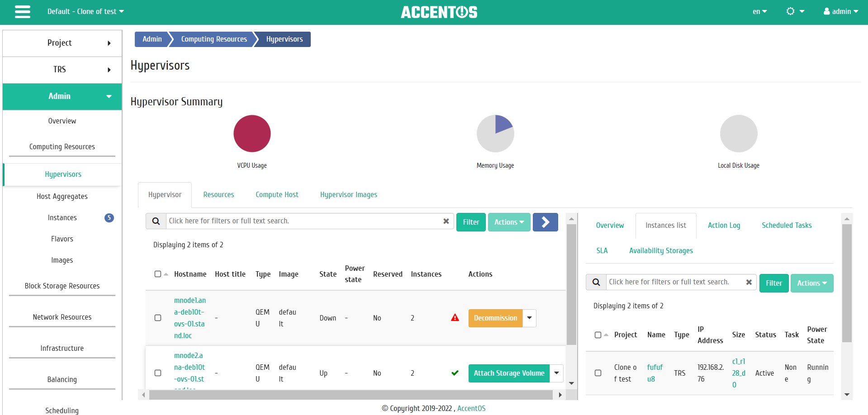Click the Attach Storage Volume button
This screenshot has width=868, height=415.
(x=509, y=373)
